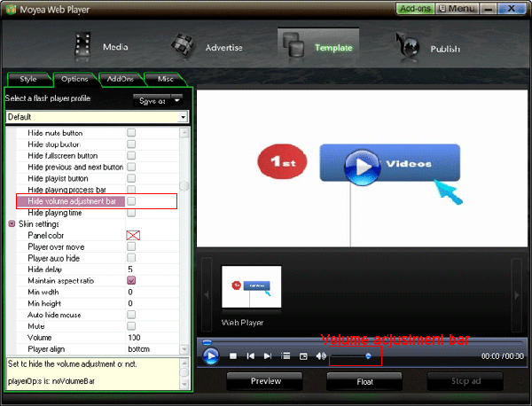Open the Template section
The height and width of the screenshot is (406, 532).
(318, 48)
